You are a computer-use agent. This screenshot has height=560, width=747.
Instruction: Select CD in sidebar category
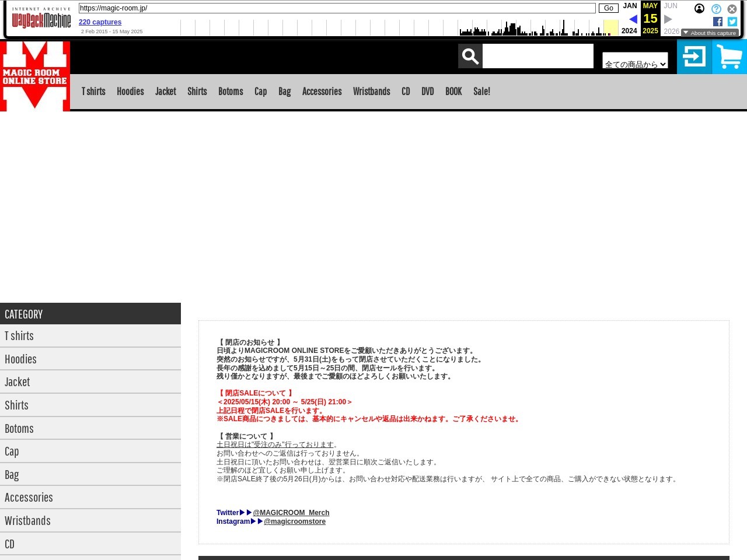[90, 544]
